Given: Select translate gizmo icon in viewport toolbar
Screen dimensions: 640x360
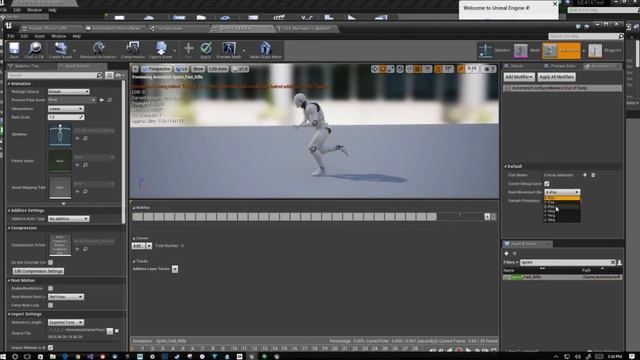Looking at the screenshot, I should click(x=375, y=69).
